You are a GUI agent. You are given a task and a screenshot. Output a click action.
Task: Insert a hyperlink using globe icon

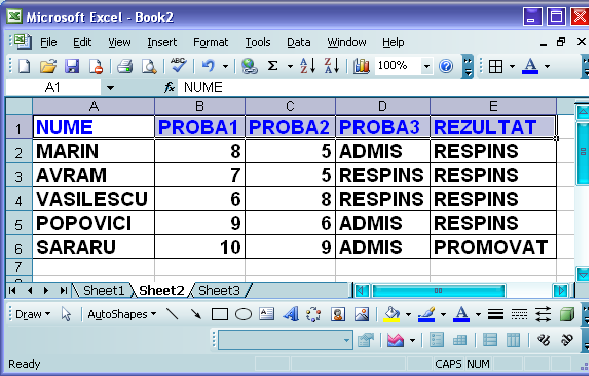tap(249, 66)
